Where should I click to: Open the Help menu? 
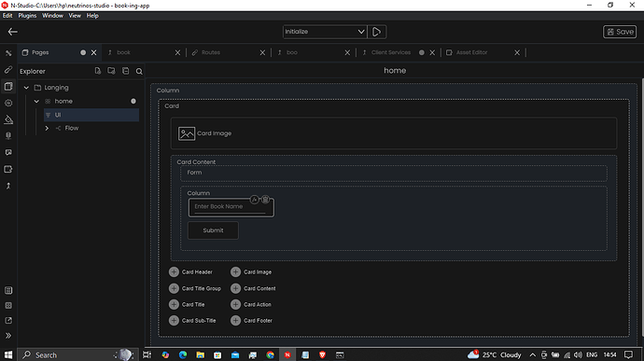92,16
